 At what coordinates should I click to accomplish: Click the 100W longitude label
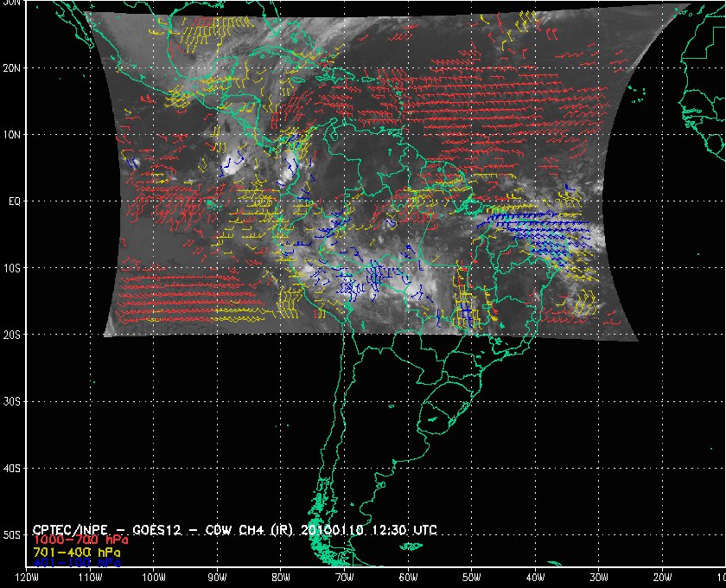(x=153, y=578)
